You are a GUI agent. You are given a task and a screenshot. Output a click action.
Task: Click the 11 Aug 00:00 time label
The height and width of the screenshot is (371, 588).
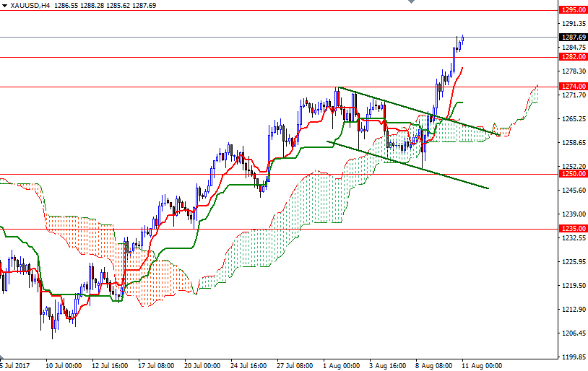click(x=482, y=366)
